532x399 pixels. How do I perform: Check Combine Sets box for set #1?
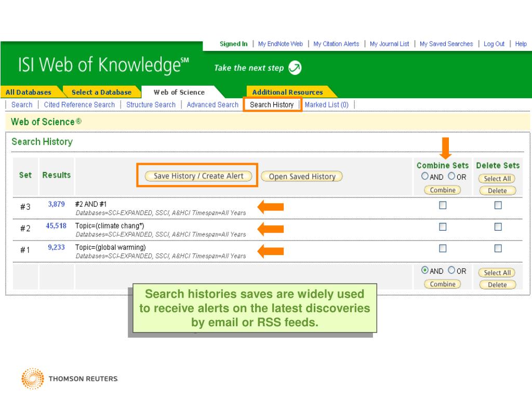(x=443, y=248)
